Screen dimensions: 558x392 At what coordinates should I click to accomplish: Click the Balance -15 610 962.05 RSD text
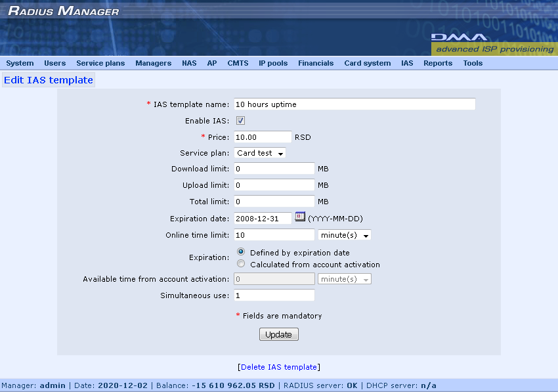pyautogui.click(x=215, y=385)
